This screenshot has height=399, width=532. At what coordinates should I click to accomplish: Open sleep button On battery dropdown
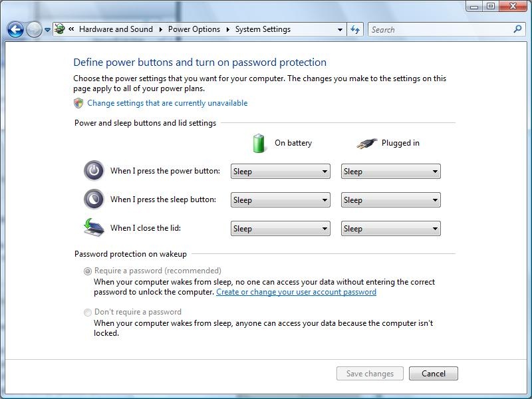(281, 200)
